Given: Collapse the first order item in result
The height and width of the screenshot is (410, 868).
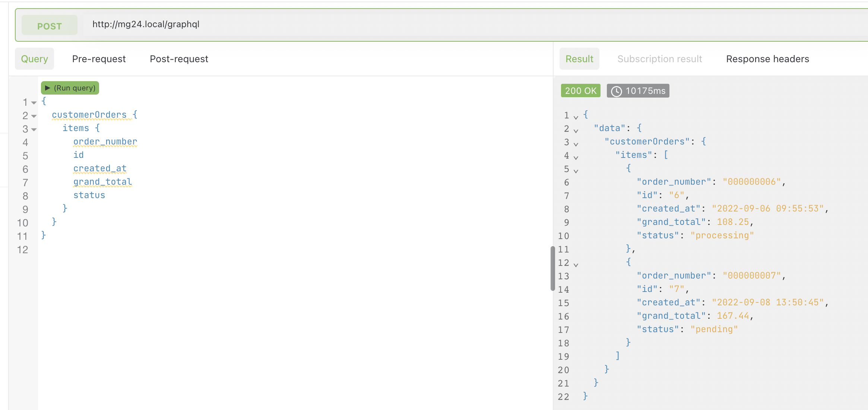Looking at the screenshot, I should click(576, 171).
